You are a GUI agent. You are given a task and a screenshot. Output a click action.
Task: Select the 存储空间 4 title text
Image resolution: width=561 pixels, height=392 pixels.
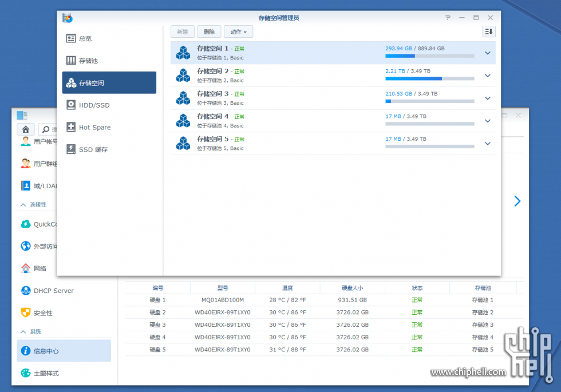click(x=212, y=116)
